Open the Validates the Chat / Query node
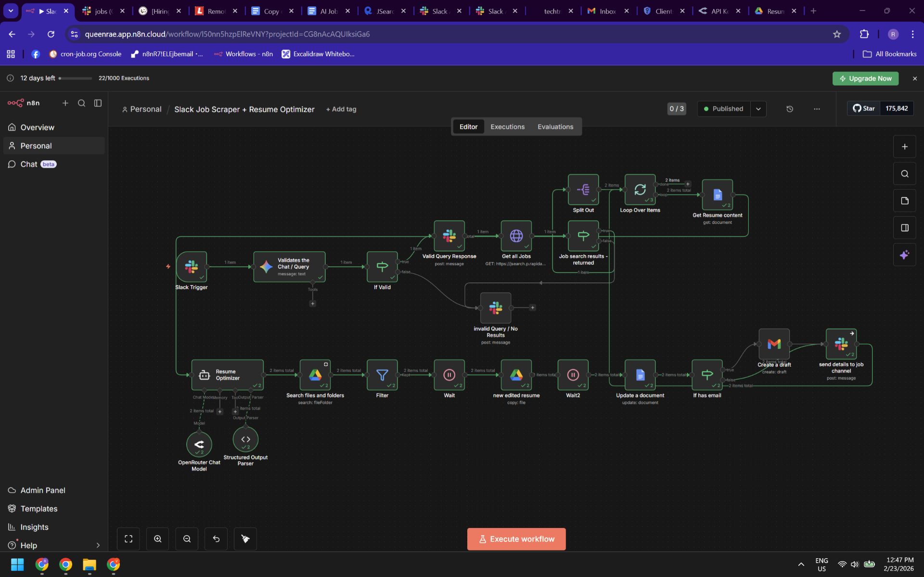This screenshot has width=924, height=577. pos(289,267)
